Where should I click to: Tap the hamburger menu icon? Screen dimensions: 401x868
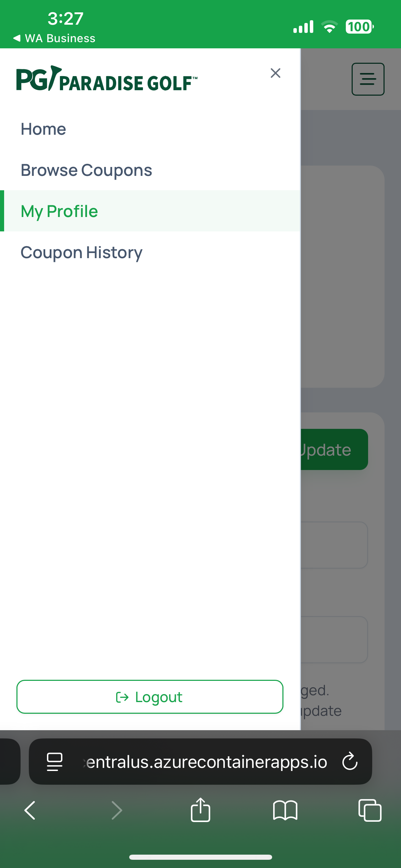368,79
